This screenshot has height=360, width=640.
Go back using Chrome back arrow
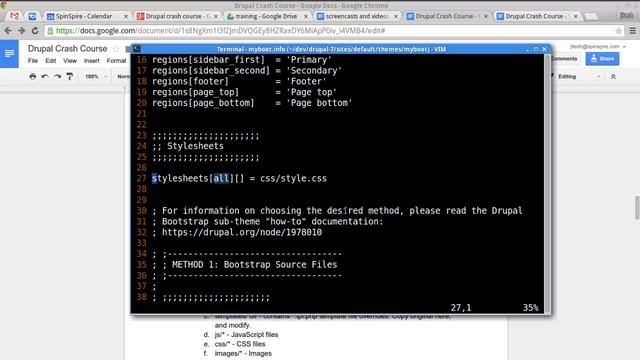pos(8,31)
